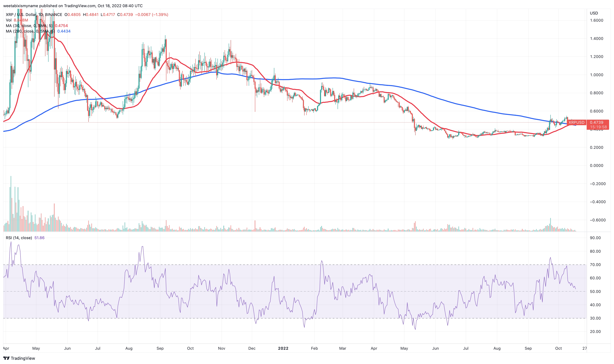Click the low value L0.4717

pos(108,15)
